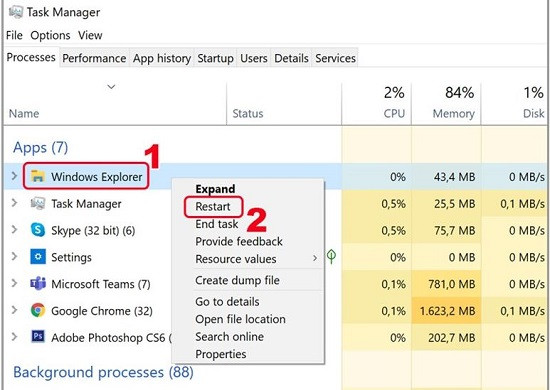Click the Settings gear icon
Image resolution: width=550 pixels, height=390 pixels.
tap(38, 257)
